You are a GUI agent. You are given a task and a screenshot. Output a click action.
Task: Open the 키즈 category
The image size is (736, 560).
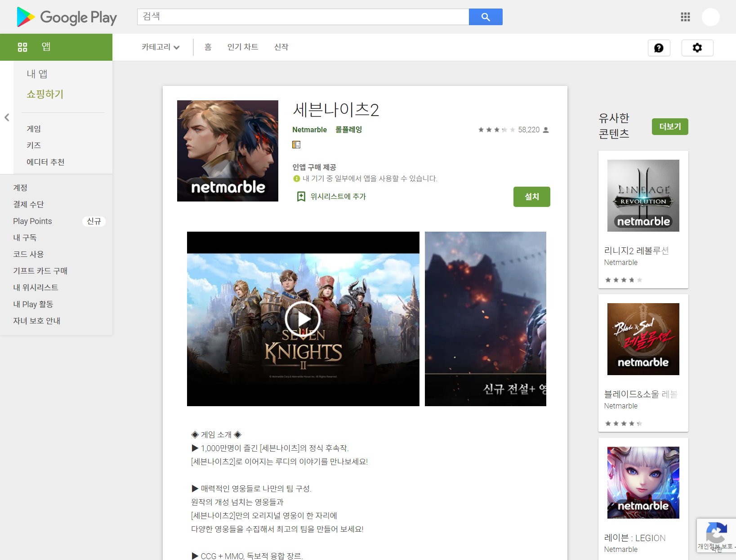(34, 145)
